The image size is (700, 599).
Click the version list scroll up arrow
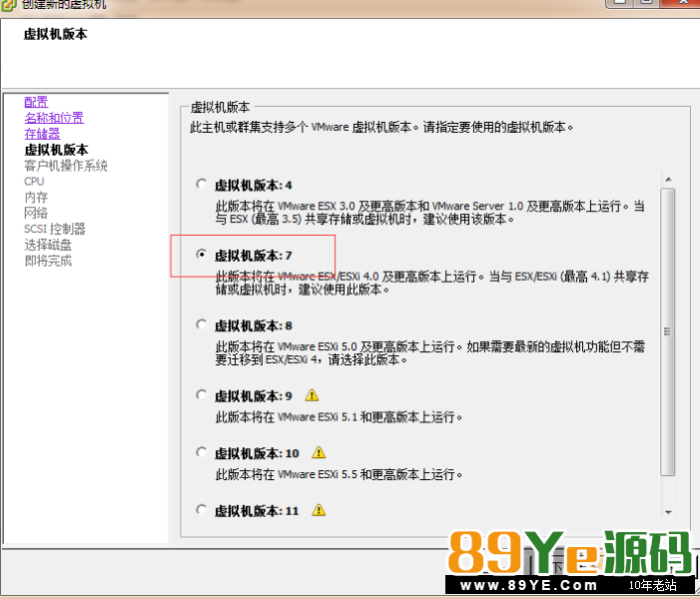tap(668, 180)
